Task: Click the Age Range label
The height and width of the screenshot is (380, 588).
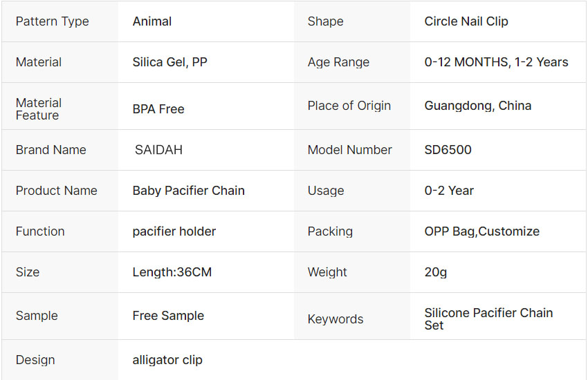Action: point(338,62)
